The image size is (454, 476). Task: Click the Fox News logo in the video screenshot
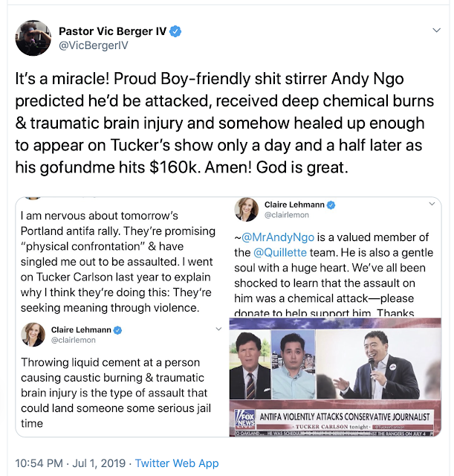pos(246,419)
